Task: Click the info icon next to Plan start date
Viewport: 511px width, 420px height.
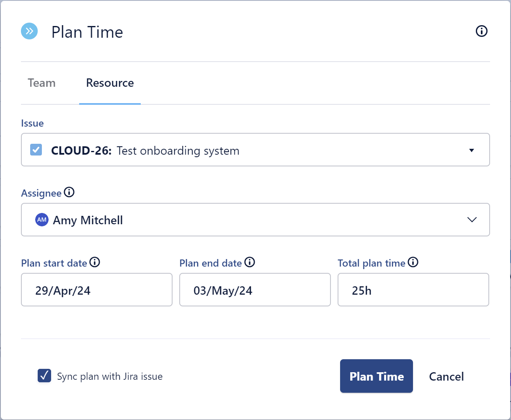Action: (95, 262)
